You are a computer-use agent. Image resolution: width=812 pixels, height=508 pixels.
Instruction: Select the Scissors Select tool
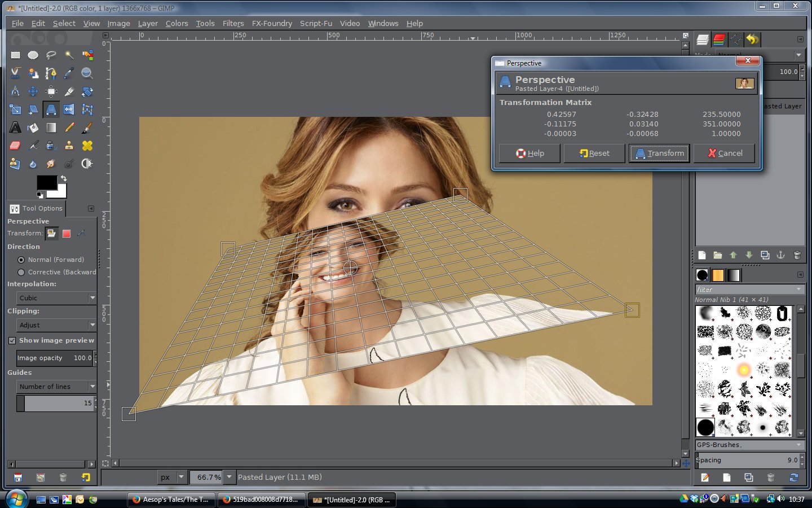[x=15, y=73]
